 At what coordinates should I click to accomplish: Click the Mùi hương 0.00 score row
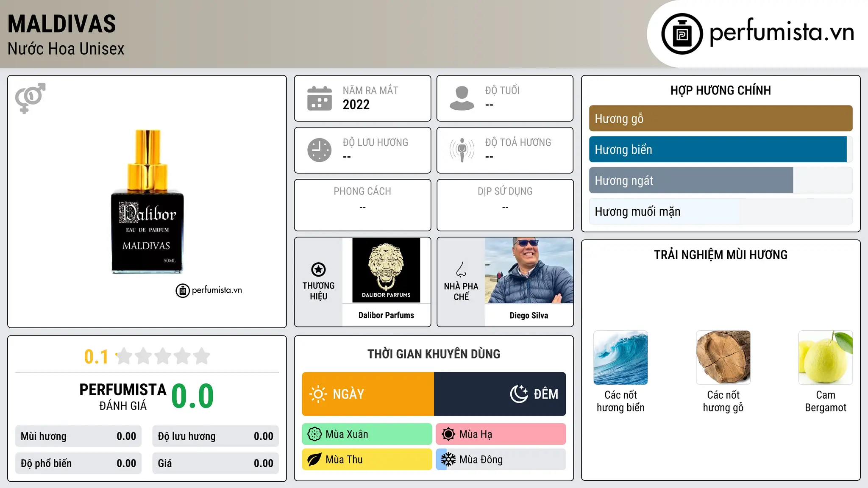pos(78,436)
